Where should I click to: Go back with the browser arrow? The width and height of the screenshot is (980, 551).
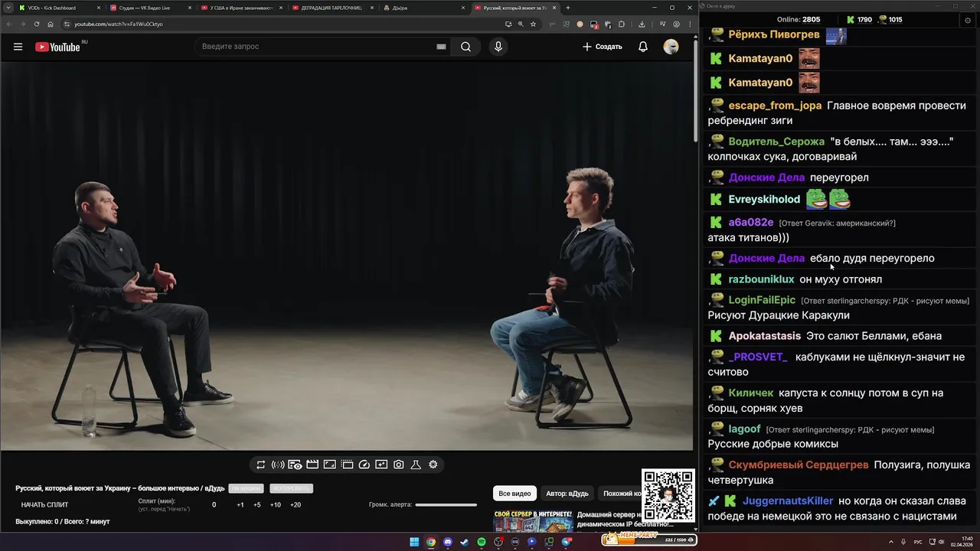(8, 24)
